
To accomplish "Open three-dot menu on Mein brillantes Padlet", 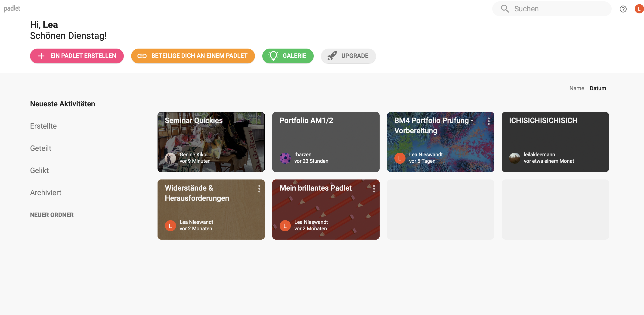I will click(374, 189).
